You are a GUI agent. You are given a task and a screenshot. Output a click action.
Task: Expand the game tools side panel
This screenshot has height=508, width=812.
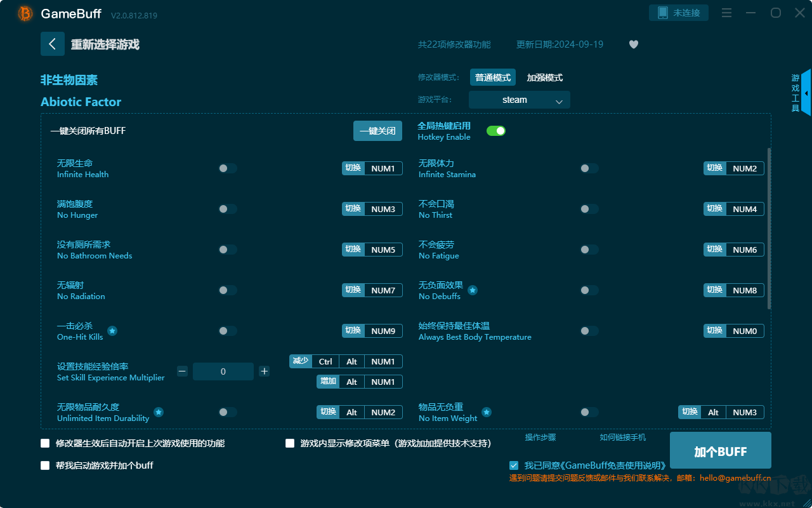806,93
